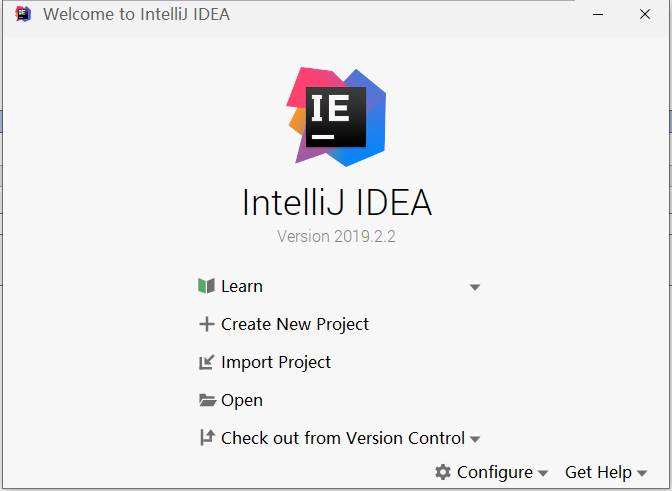Screen dimensions: 672x491
Task: Click the IntelliJ IDEA logo image
Action: coord(336,116)
